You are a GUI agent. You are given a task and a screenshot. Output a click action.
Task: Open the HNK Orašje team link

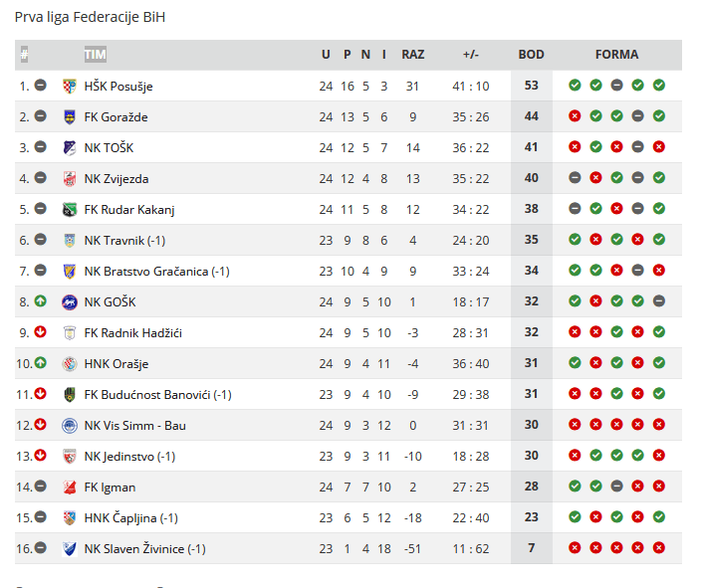pyautogui.click(x=117, y=364)
